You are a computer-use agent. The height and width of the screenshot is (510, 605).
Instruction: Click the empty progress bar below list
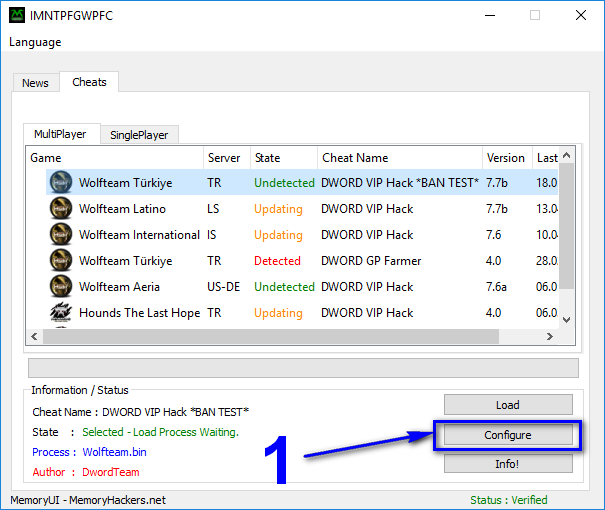point(303,368)
